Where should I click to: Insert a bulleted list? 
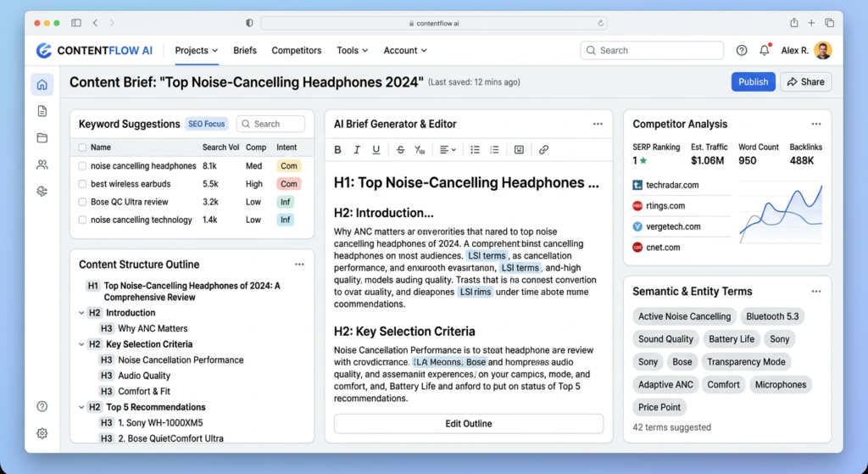475,149
